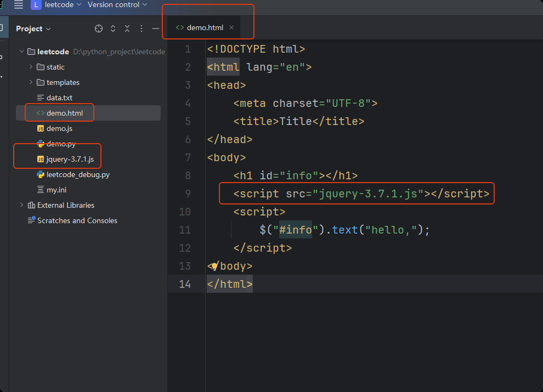The image size is (543, 392).
Task: Select demo.py in the project tree
Action: (61, 144)
